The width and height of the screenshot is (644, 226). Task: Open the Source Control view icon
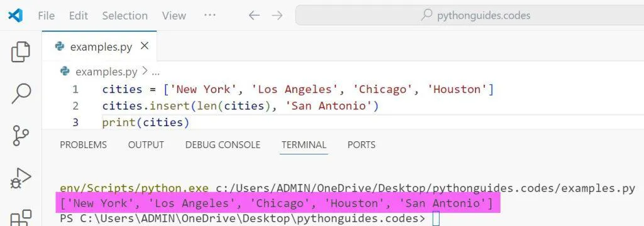pyautogui.click(x=21, y=136)
